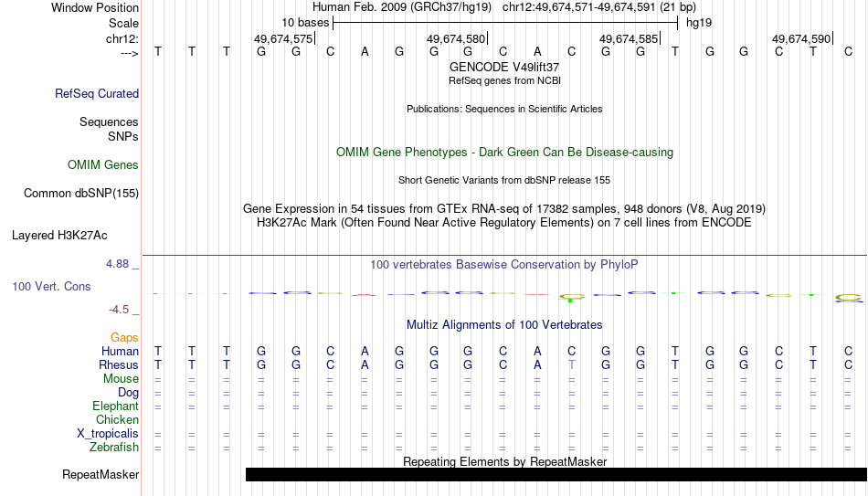Viewport: 868px width, 496px height.
Task: Click position marker 49,674,580
Action: [456, 38]
